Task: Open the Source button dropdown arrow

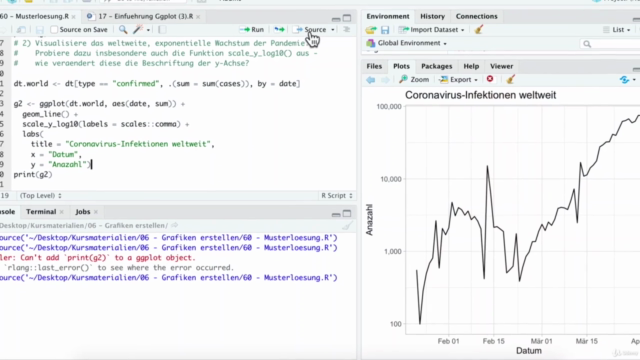Action: [x=333, y=30]
